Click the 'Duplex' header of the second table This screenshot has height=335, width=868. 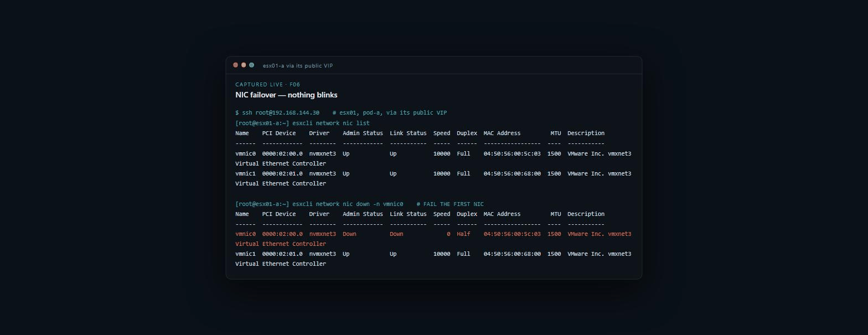(x=467, y=214)
